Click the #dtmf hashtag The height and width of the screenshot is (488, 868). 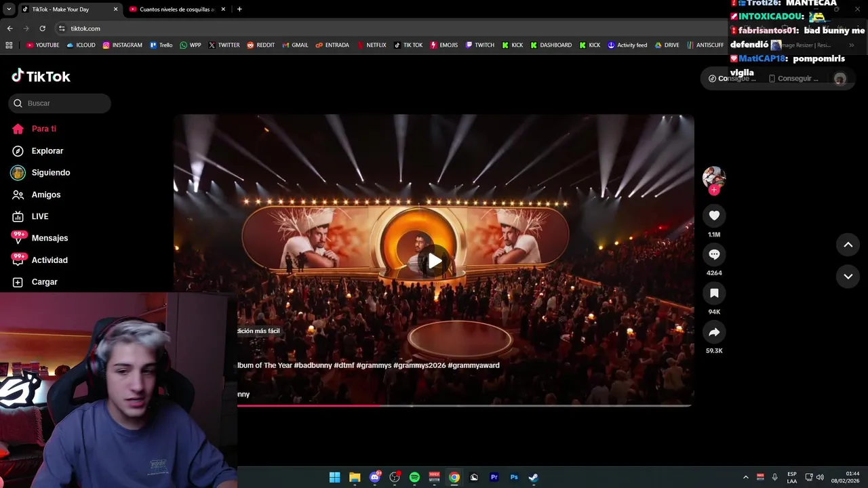(344, 365)
